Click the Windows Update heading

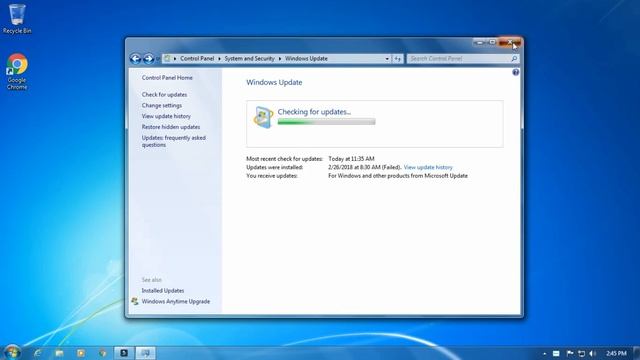[x=274, y=82]
